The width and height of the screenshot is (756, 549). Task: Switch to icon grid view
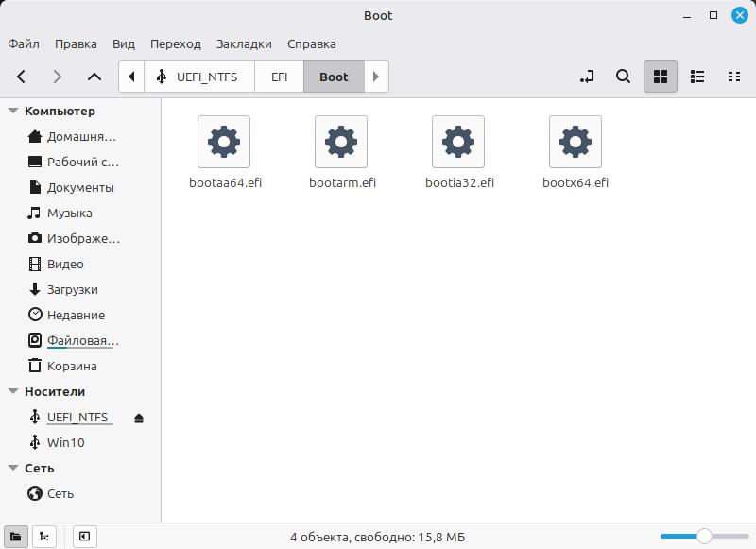(x=660, y=77)
